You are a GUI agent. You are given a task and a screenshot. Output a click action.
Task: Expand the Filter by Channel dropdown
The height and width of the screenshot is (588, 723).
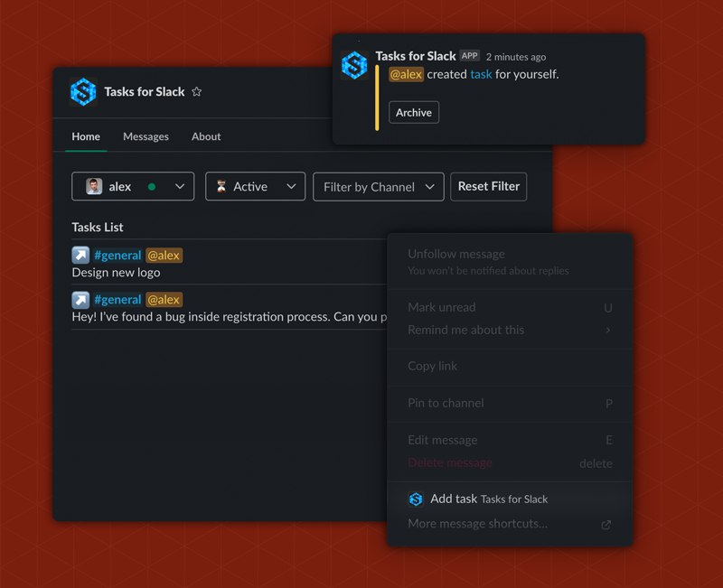(378, 187)
